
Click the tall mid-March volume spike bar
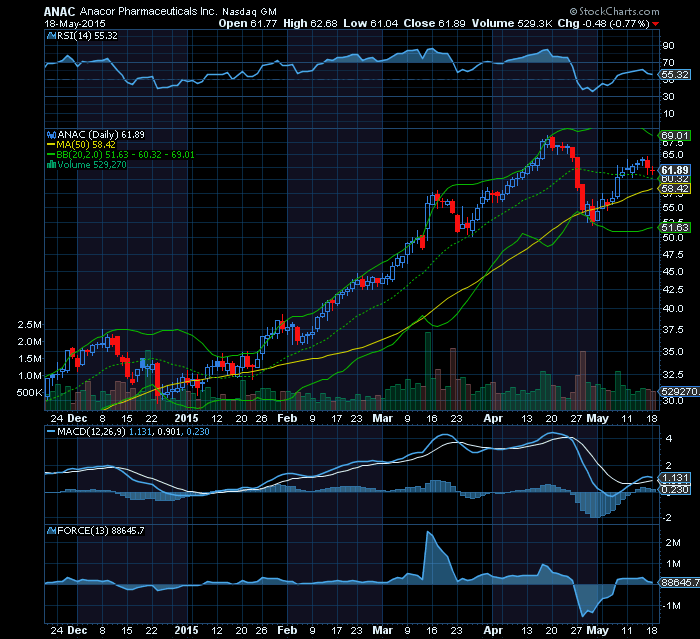click(428, 371)
